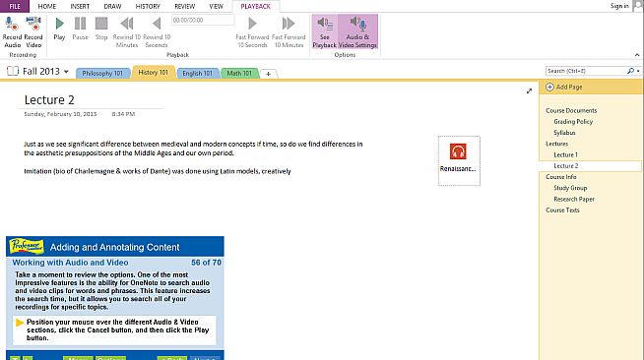Toggle the See Playback option
The image size is (644, 360).
325,32
